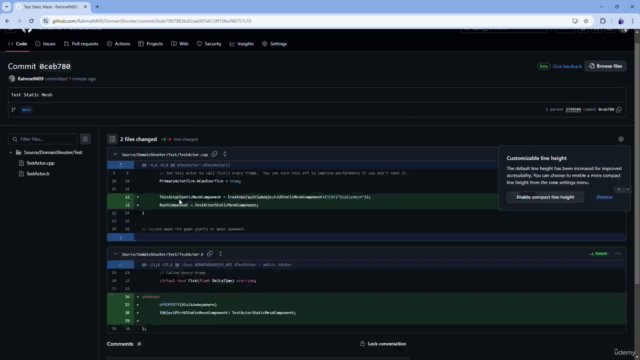This screenshot has width=640, height=360.
Task: Click the Lock conversation button
Action: click(x=383, y=344)
